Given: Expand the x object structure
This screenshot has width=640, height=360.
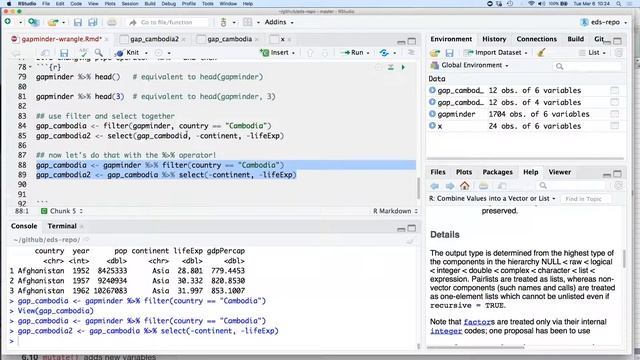Looking at the screenshot, I should 432,126.
